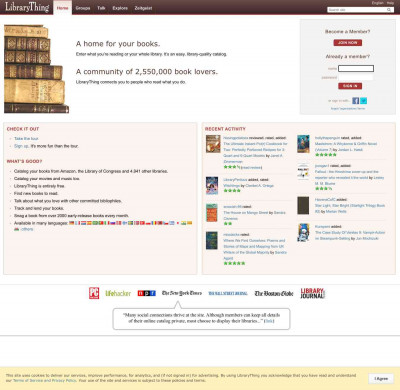Open Jordan L. Hawk author link
The image size is (400, 390).
[x=350, y=150]
